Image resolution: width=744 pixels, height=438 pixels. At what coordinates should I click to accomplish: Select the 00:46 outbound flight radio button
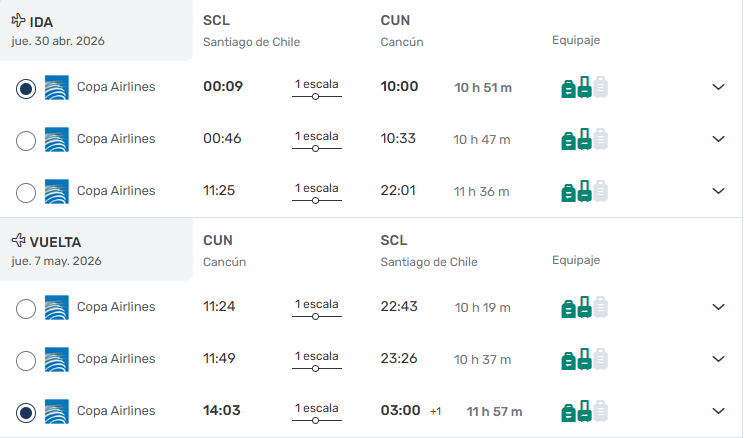[x=27, y=141]
